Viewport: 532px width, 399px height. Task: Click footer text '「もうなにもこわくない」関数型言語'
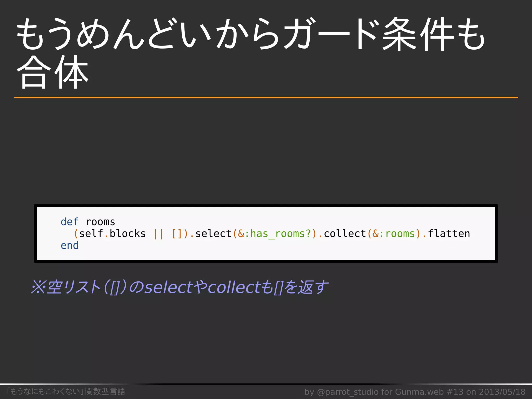[x=65, y=391]
